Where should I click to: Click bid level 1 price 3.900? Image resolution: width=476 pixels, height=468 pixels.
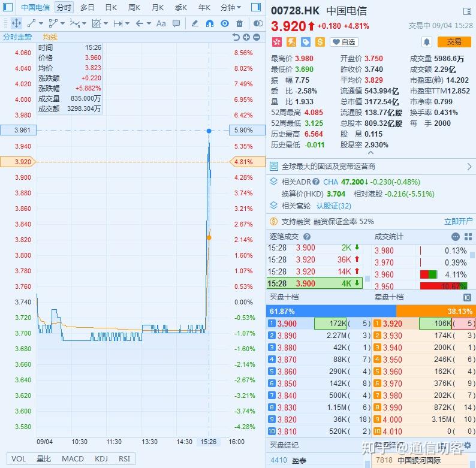click(287, 324)
